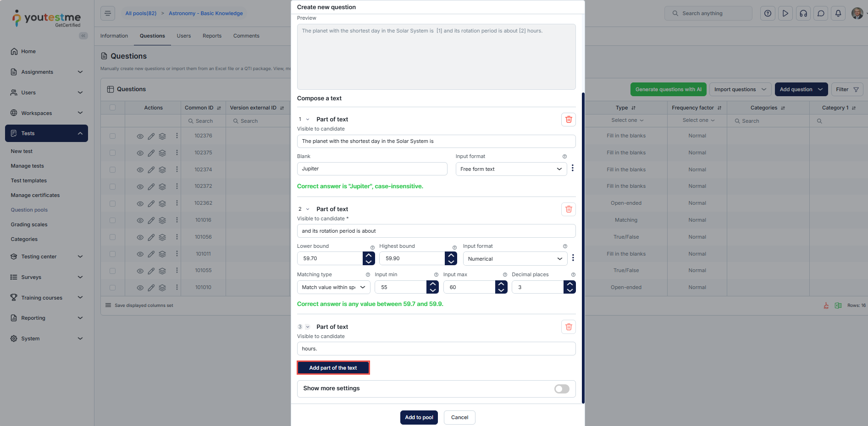This screenshot has height=426, width=868.
Task: Click the info icon next to Input max
Action: click(x=505, y=275)
